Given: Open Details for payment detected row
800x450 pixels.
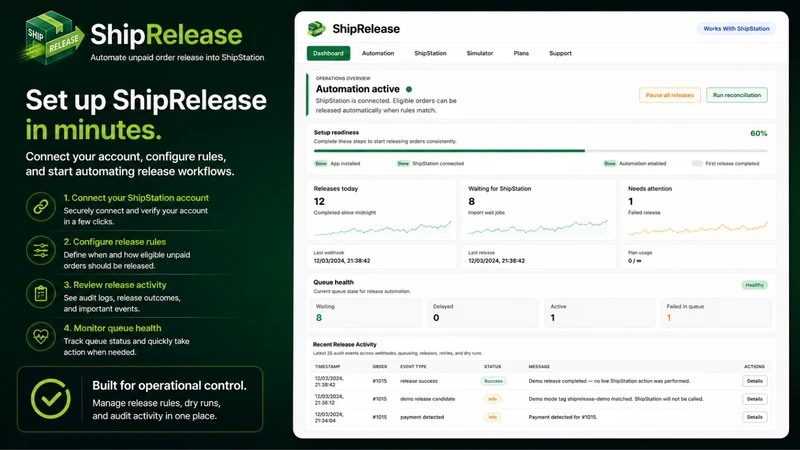Looking at the screenshot, I should [x=755, y=417].
